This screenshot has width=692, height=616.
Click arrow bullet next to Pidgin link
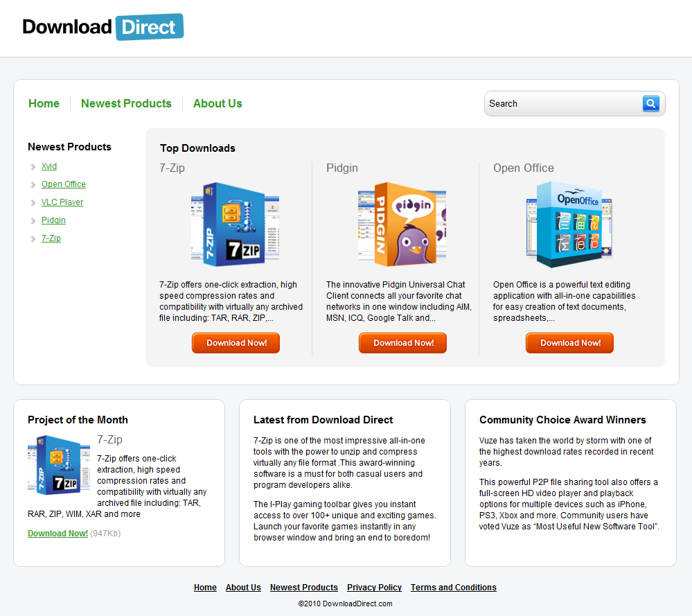tap(33, 221)
